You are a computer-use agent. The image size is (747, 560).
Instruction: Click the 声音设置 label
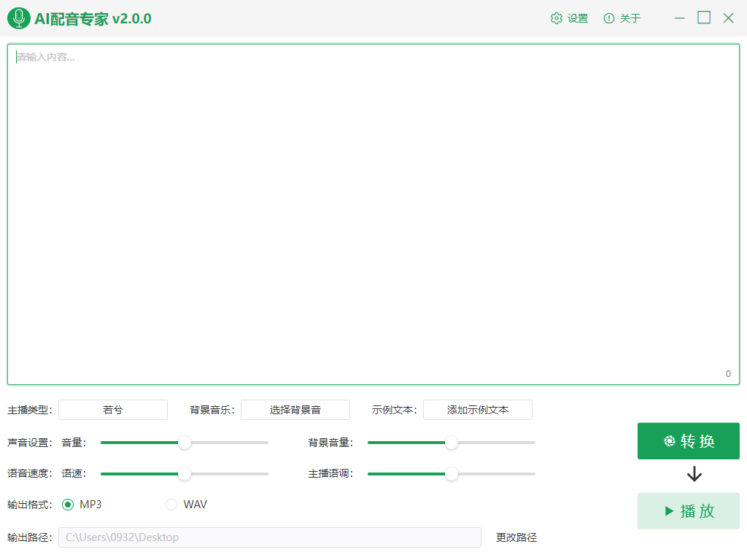(x=29, y=443)
